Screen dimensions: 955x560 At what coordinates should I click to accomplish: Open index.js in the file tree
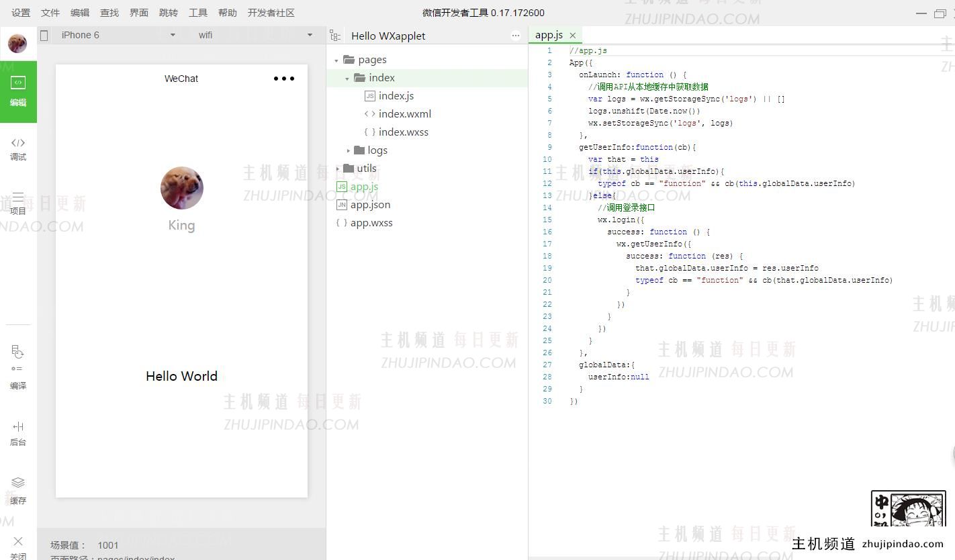(396, 96)
